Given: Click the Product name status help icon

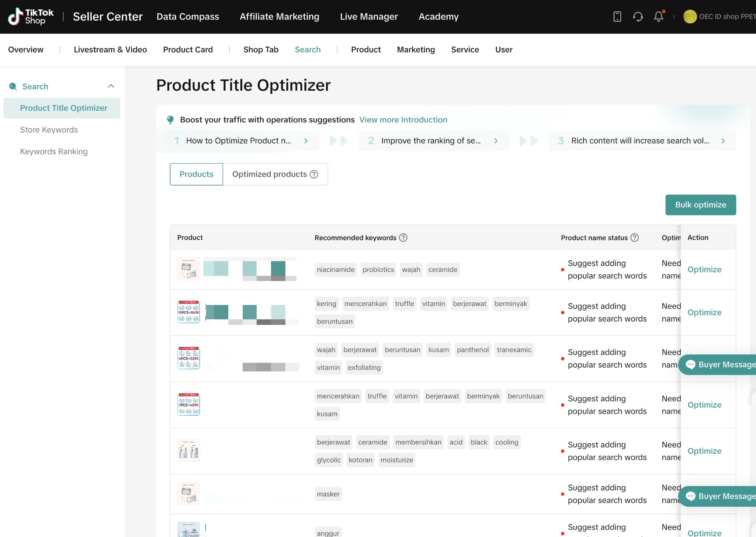Looking at the screenshot, I should (x=635, y=238).
